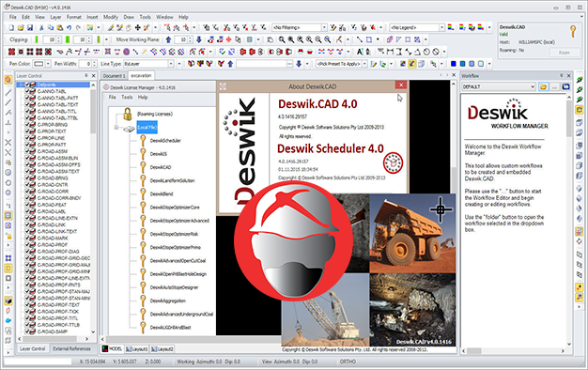
Task: Click the Roam button
Action: tap(564, 53)
